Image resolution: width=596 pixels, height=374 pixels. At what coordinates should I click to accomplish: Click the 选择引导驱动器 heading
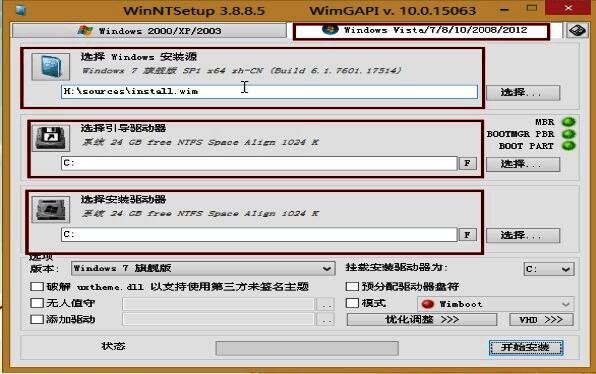[123, 128]
